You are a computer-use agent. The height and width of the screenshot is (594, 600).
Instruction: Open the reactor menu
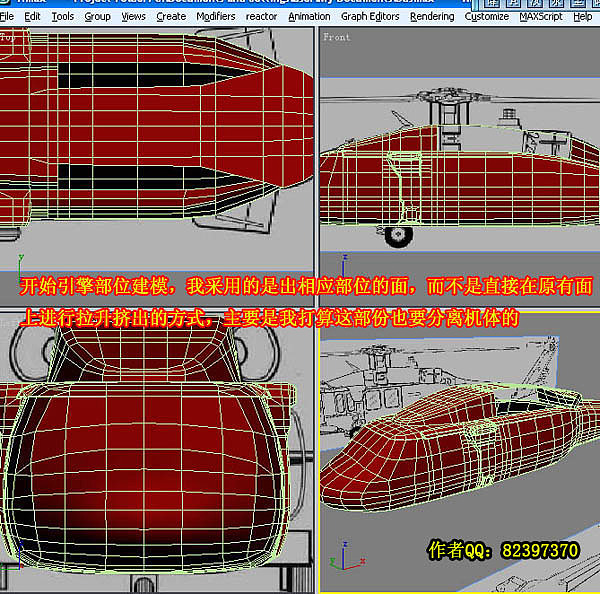(x=261, y=17)
